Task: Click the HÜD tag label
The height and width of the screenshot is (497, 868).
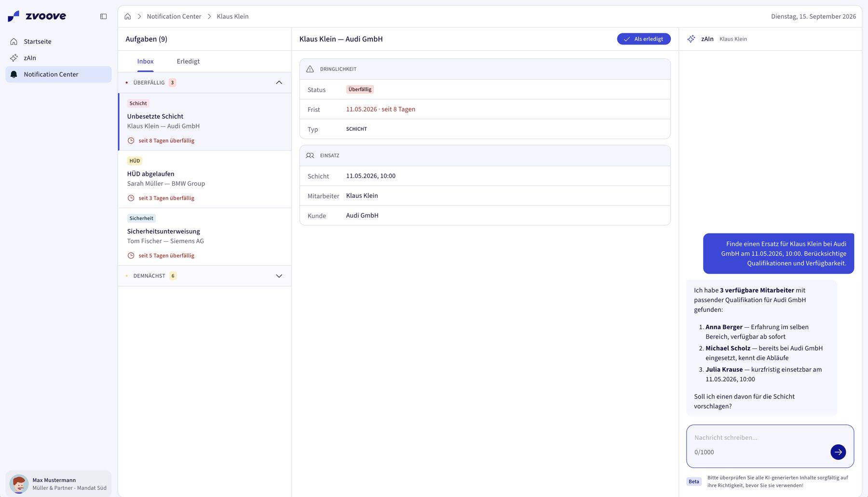Action: click(135, 161)
